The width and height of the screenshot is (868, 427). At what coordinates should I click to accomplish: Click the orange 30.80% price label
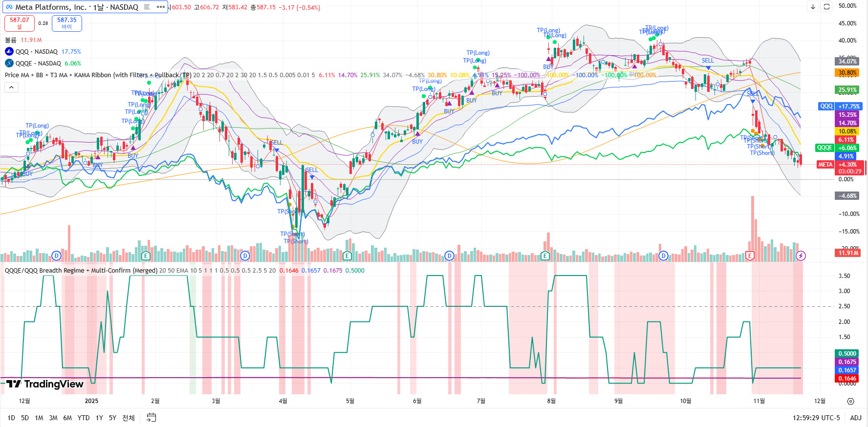point(847,73)
